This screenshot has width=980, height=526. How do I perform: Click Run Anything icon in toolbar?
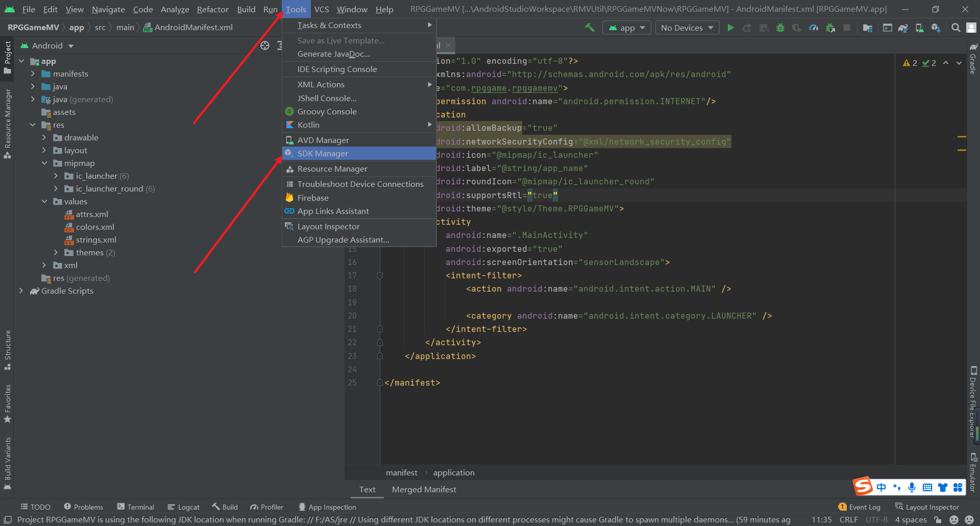tap(888, 28)
